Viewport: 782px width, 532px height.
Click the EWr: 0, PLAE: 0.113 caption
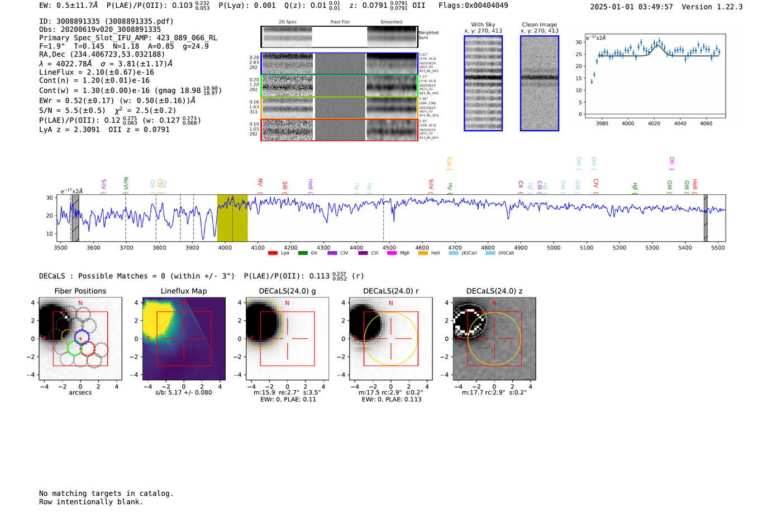[x=391, y=400]
